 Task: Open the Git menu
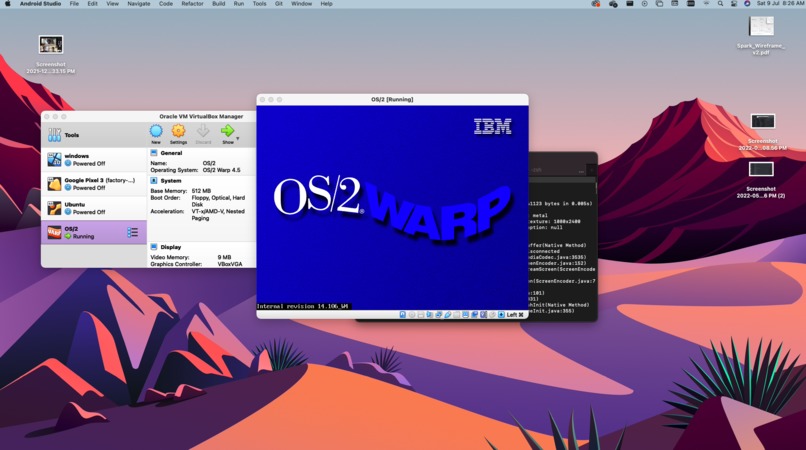coord(279,4)
